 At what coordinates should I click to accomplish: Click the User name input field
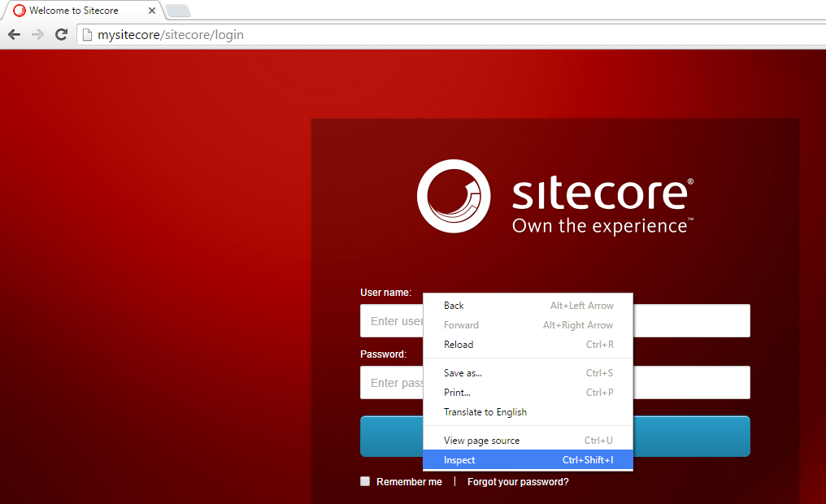[x=555, y=321]
